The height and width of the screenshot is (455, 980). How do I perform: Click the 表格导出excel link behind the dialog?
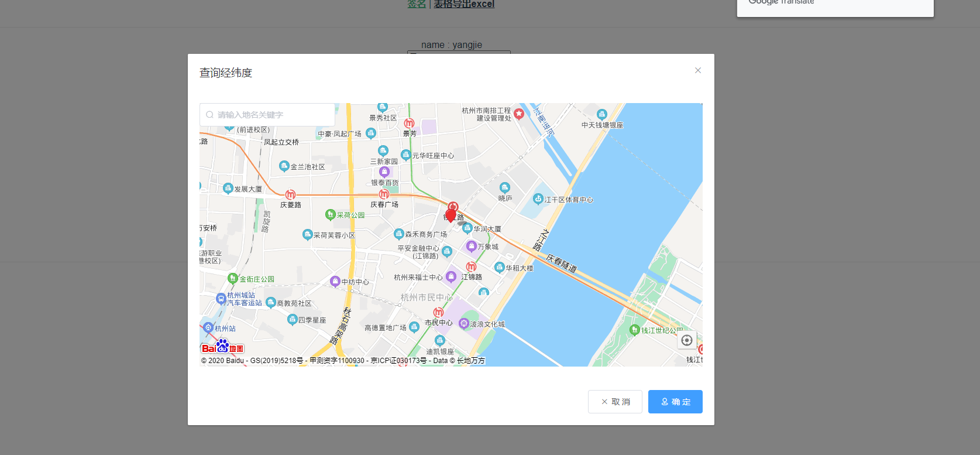pyautogui.click(x=464, y=4)
